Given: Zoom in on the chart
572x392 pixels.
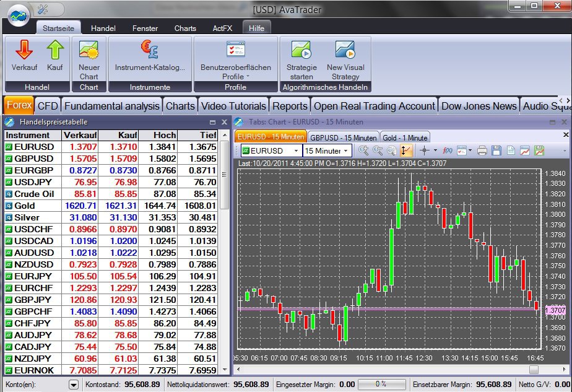Looking at the screenshot, I should 363,150.
